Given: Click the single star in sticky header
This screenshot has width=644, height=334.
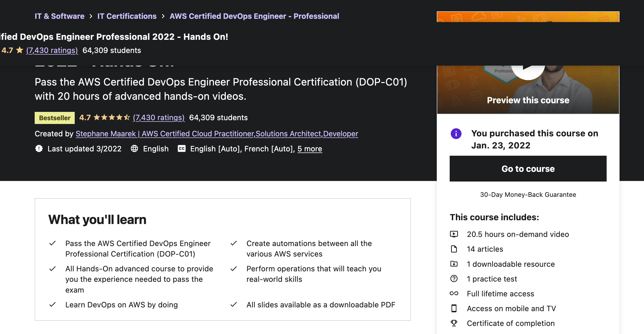Looking at the screenshot, I should pos(20,50).
